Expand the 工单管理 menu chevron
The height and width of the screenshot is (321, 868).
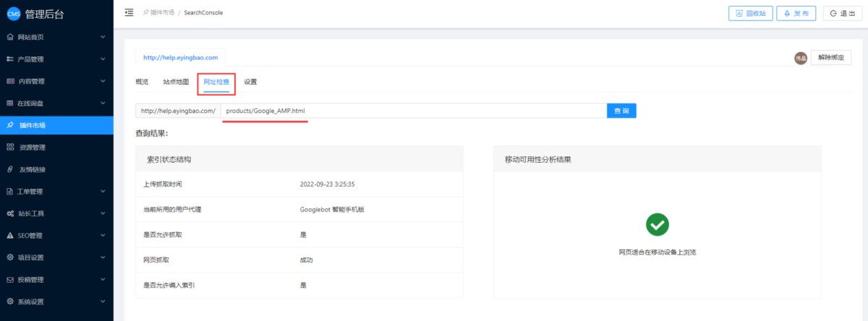point(103,192)
